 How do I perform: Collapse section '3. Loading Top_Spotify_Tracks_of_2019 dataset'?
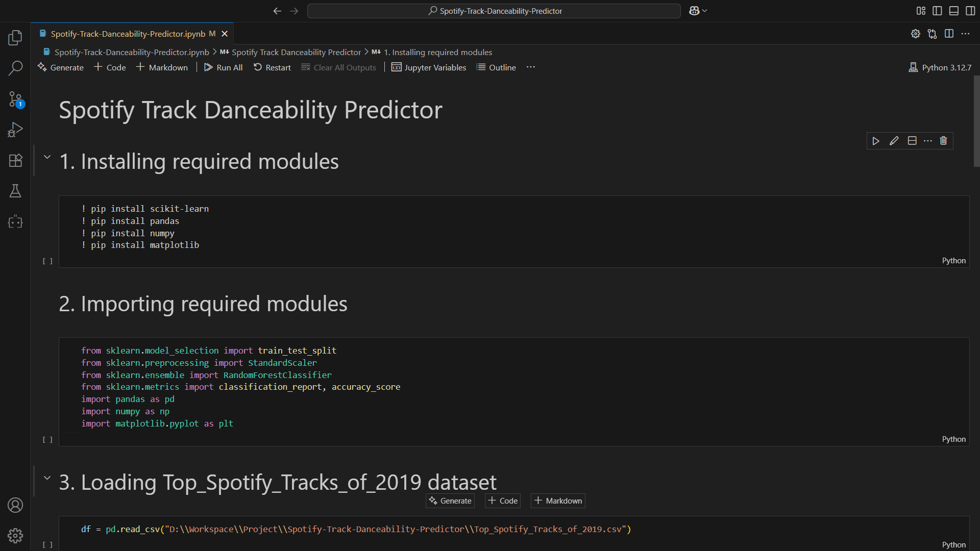(47, 478)
